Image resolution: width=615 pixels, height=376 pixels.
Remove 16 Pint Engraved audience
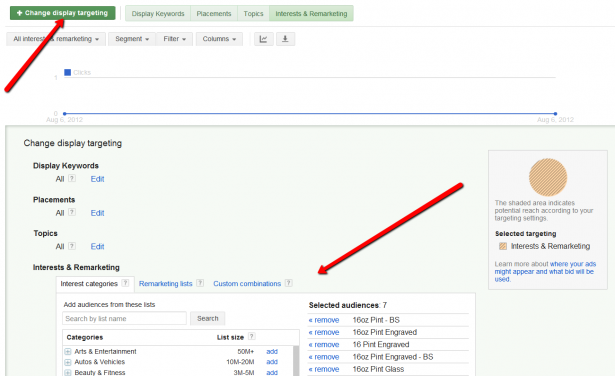pos(324,345)
